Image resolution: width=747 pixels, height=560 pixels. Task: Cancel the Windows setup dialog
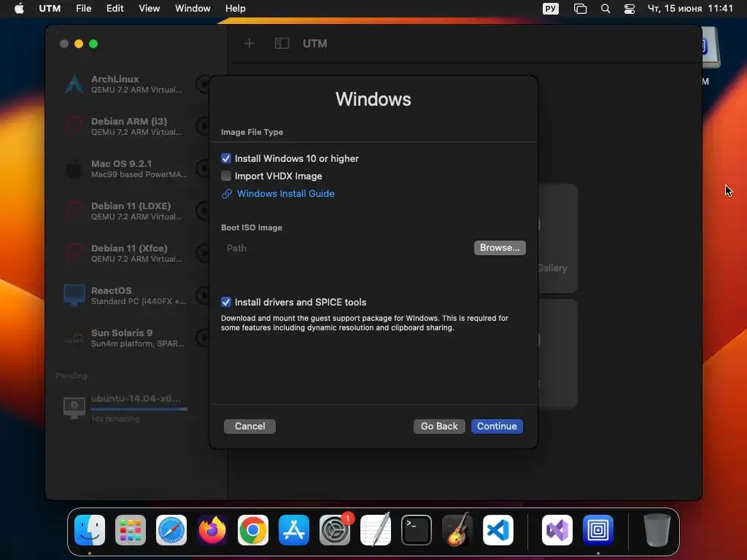point(249,426)
